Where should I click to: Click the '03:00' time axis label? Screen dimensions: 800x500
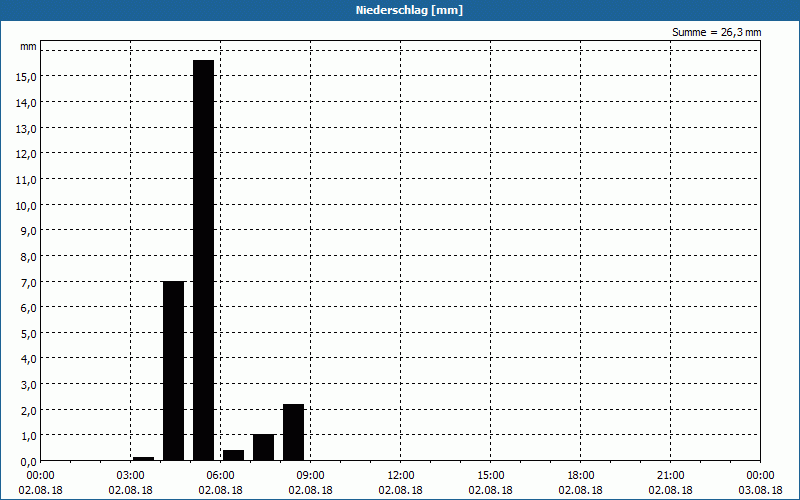click(131, 476)
